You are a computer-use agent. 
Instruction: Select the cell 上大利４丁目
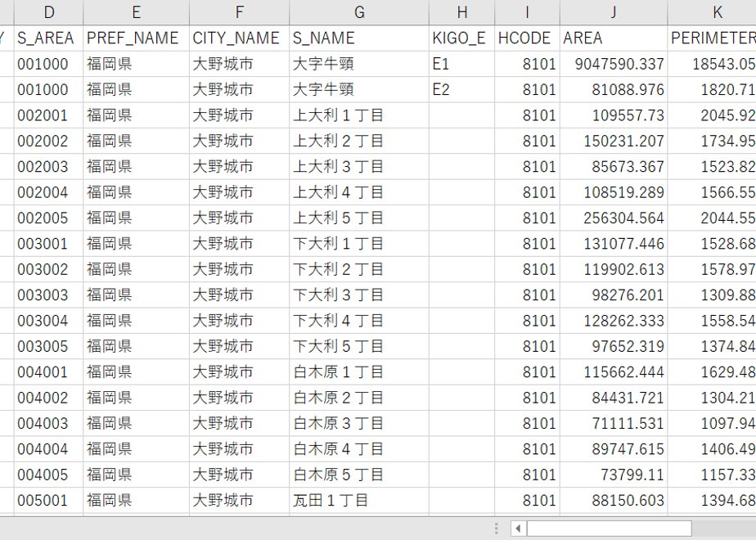click(359, 192)
